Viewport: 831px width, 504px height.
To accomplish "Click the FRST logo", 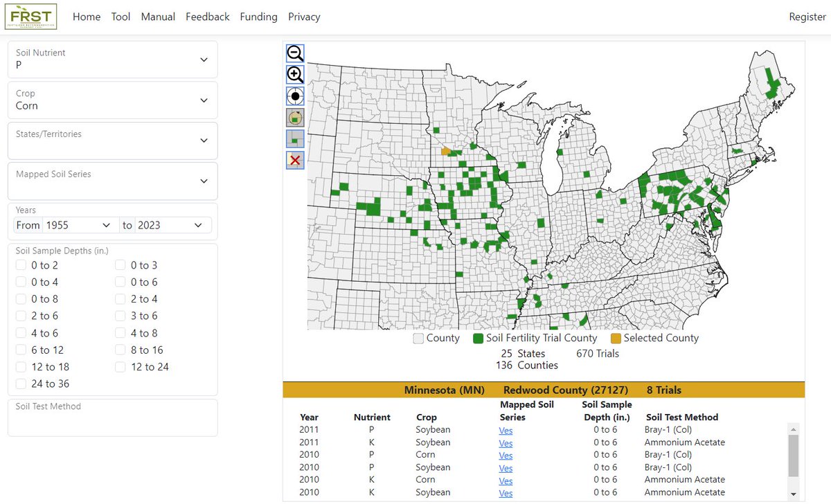I will point(32,16).
